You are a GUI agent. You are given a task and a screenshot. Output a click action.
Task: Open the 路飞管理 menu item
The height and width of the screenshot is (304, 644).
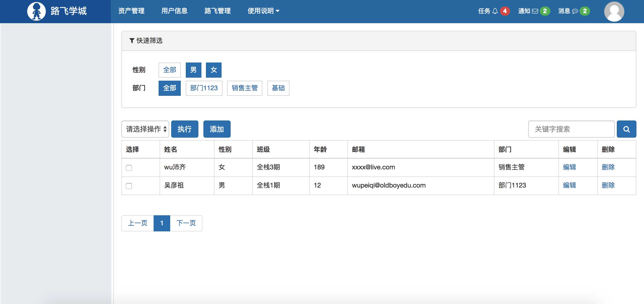tap(218, 11)
